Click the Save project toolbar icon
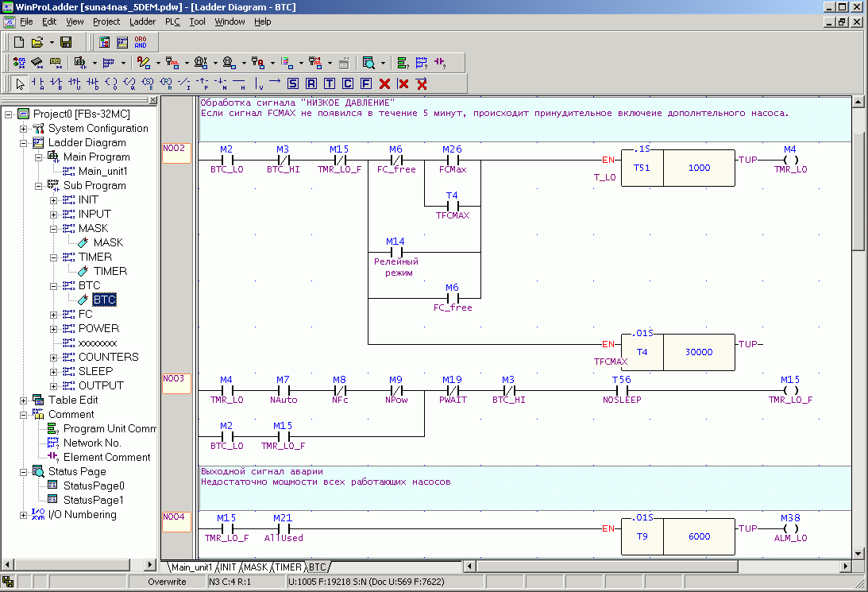 tap(66, 42)
